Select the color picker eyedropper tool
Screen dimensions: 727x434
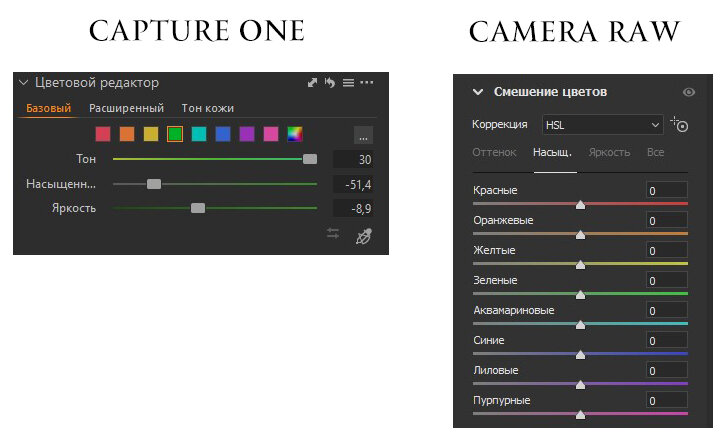tap(364, 236)
